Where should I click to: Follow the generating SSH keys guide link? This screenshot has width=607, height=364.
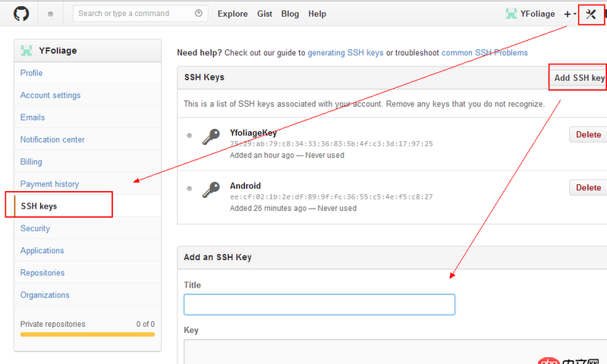tap(345, 53)
